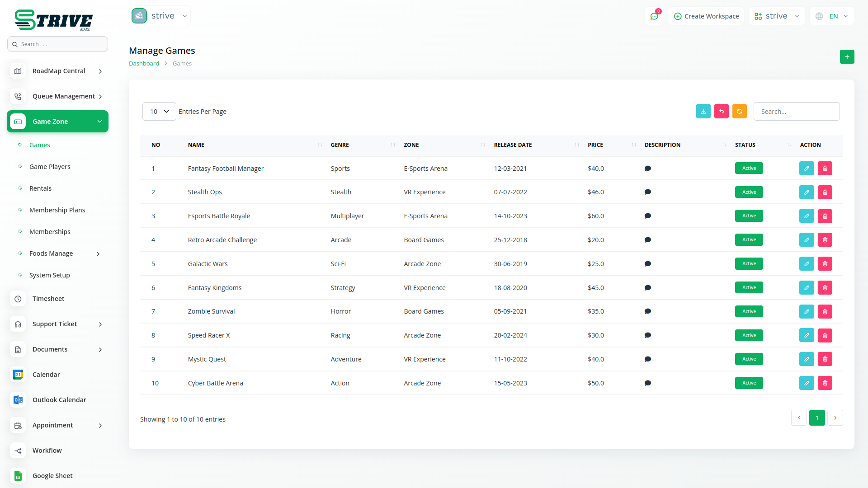
Task: Click the table search input field
Action: (x=796, y=112)
